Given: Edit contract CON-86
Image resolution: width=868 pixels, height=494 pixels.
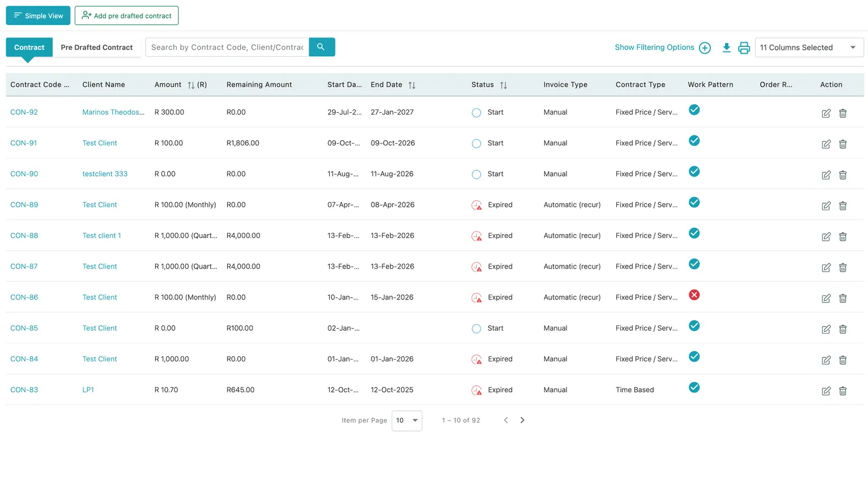Looking at the screenshot, I should 826,298.
